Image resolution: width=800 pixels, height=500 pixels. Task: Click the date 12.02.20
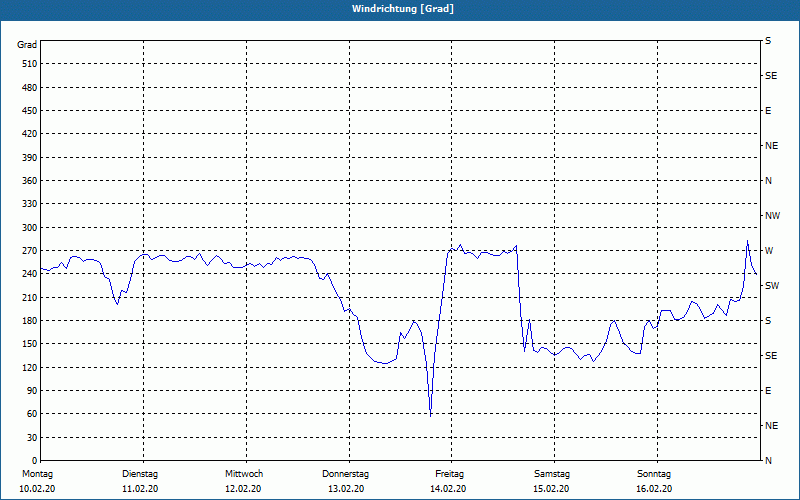[243, 489]
